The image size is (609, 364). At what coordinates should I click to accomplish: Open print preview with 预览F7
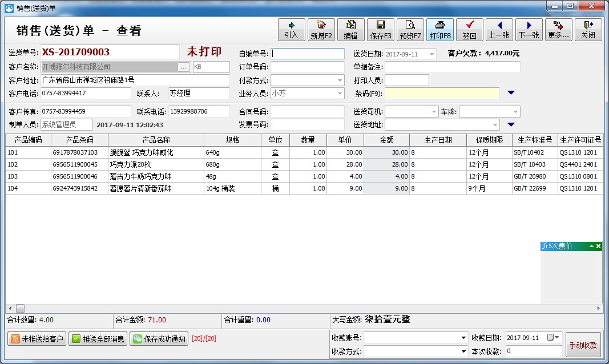(x=410, y=30)
